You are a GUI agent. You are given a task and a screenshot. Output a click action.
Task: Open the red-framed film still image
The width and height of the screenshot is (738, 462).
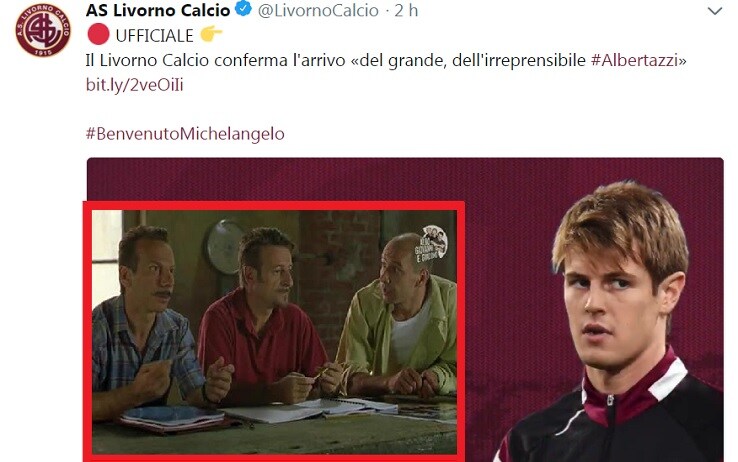(274, 332)
